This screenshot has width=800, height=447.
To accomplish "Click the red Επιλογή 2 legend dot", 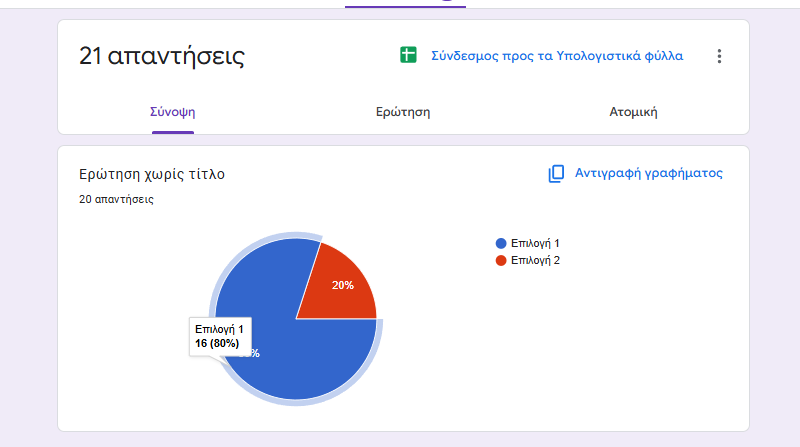I will (501, 261).
